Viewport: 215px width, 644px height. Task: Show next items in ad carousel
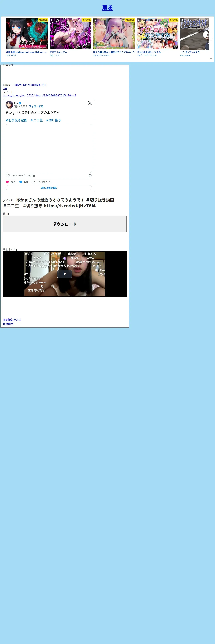click(211, 39)
